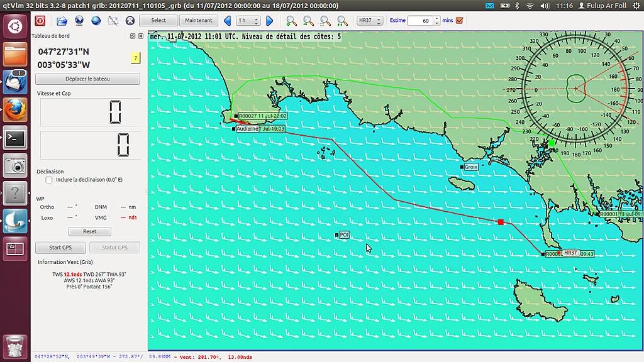The height and width of the screenshot is (362, 644).
Task: Click the red square boat marker on route
Action: click(501, 222)
